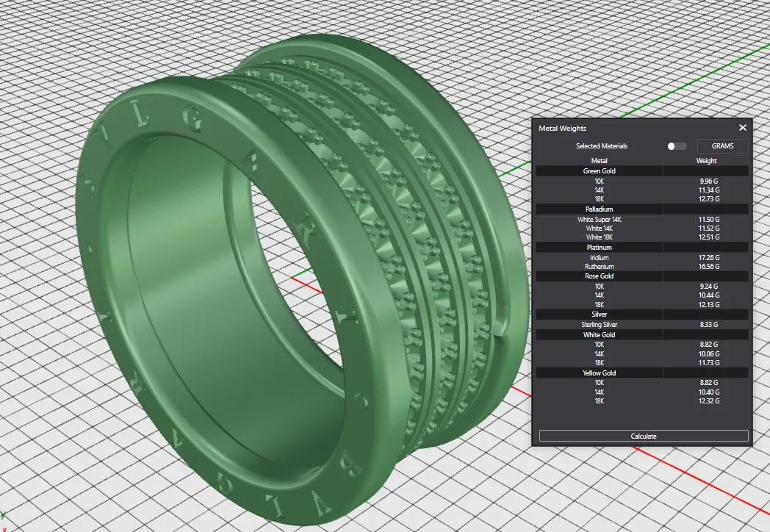Click the 10.06 G weight value
Viewport: 770px width, 532px height.
click(708, 353)
